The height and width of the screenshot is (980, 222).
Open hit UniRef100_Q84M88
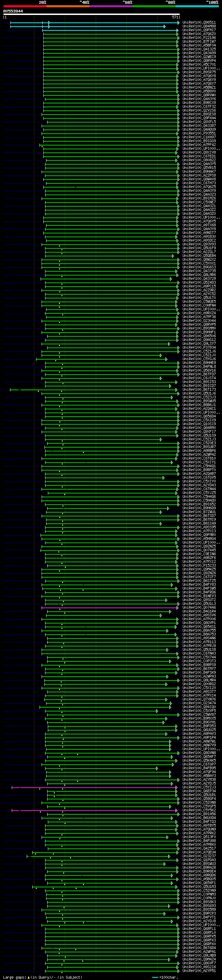199,26
